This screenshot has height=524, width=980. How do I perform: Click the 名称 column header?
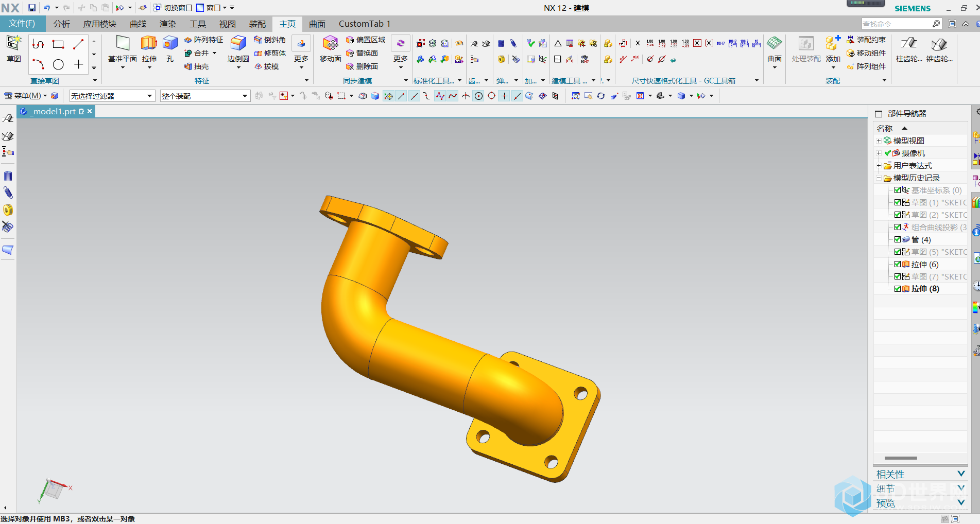tap(920, 128)
